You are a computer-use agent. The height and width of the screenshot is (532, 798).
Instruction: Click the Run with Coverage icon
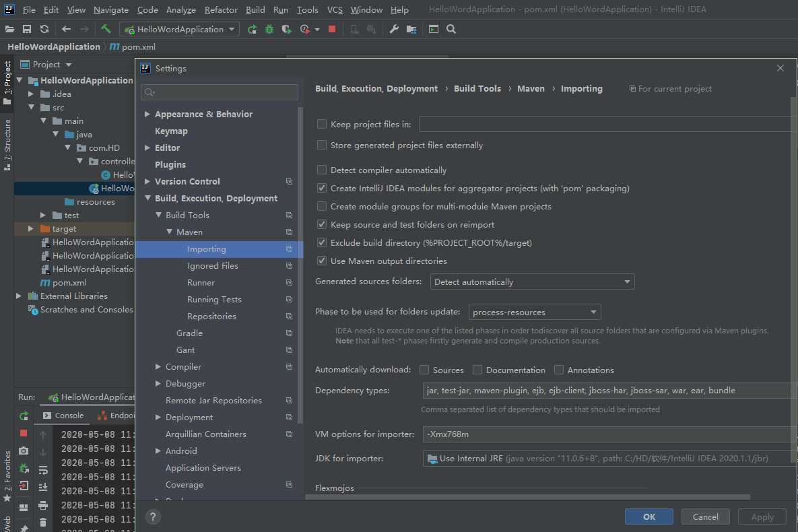[x=286, y=30]
